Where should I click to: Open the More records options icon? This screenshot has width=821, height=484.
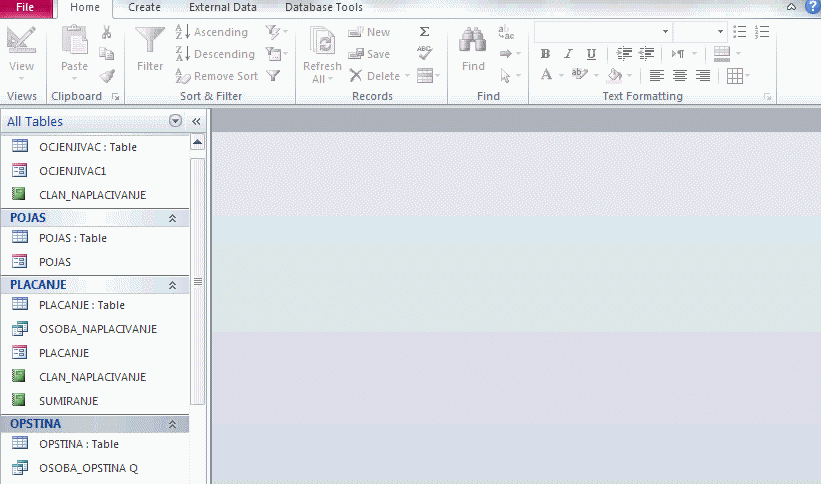(428, 76)
